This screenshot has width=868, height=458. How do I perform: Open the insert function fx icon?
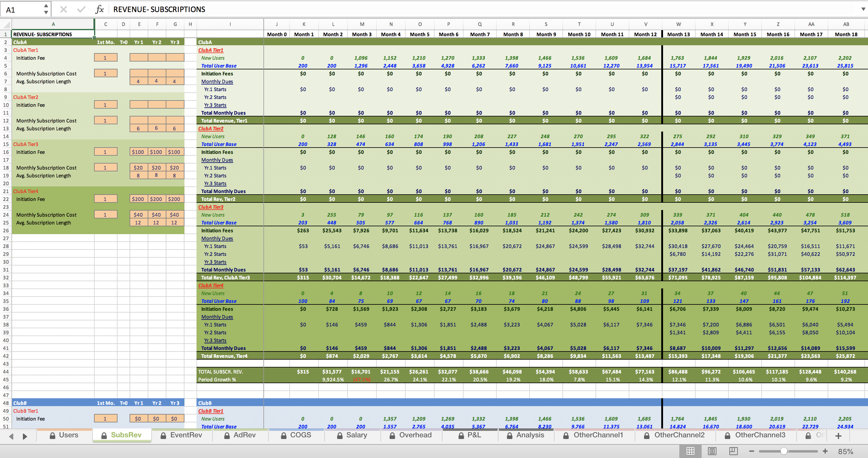pos(99,9)
